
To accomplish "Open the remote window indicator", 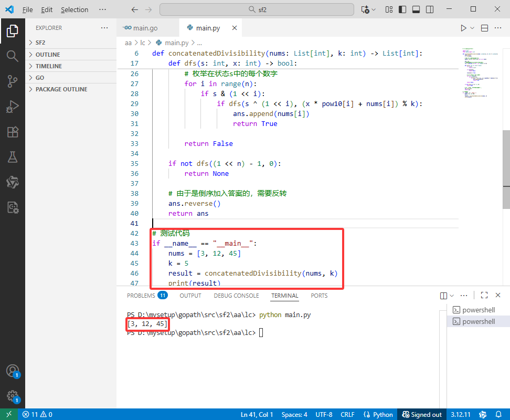I will coord(9,414).
